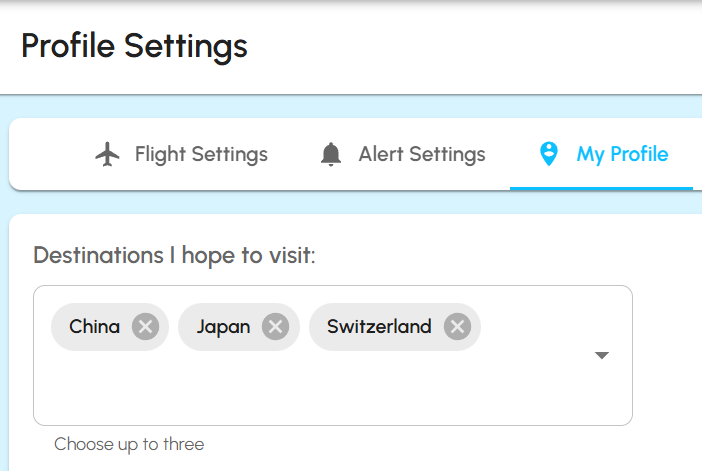The width and height of the screenshot is (702, 471).
Task: Click the "Choose up to three" helper text
Action: (x=129, y=444)
